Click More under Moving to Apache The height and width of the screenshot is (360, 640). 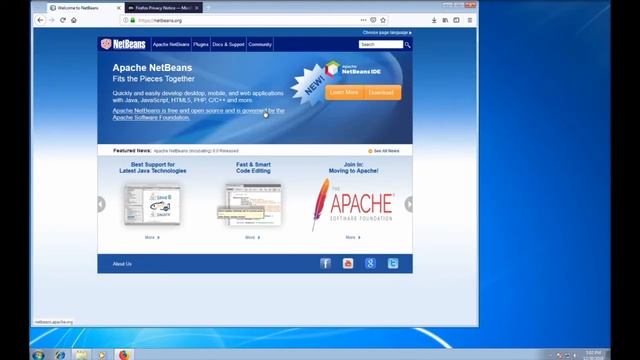point(353,237)
